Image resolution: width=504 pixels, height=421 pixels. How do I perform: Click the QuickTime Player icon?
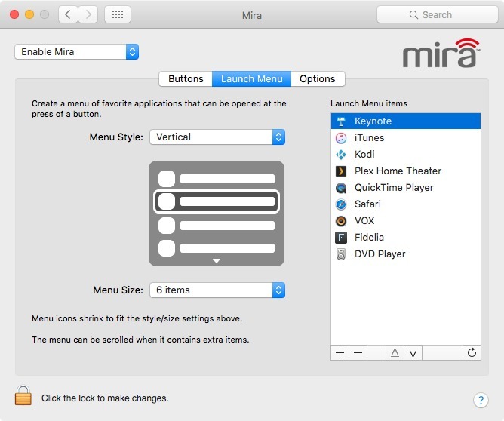pyautogui.click(x=341, y=188)
